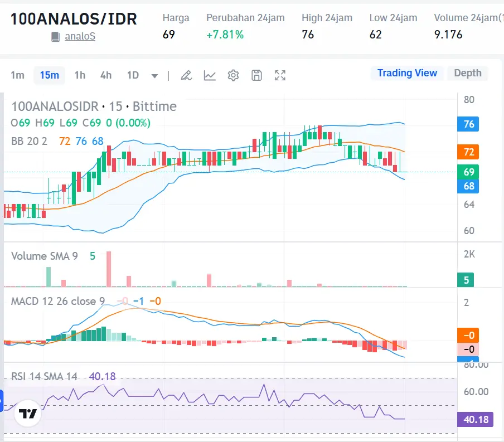
Task: Click the TradingView logo watermark
Action: (x=27, y=414)
